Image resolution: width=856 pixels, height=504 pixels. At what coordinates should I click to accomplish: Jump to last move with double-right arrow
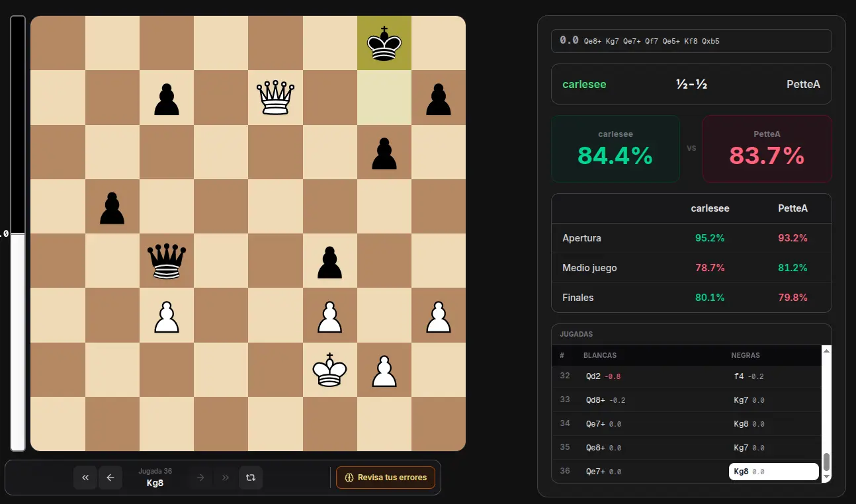(x=226, y=478)
